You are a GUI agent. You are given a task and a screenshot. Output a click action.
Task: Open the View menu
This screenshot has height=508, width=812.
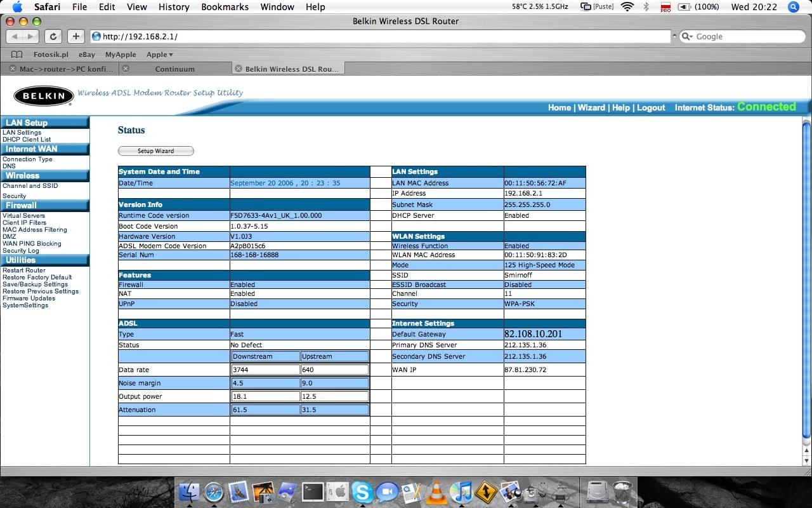(x=137, y=7)
